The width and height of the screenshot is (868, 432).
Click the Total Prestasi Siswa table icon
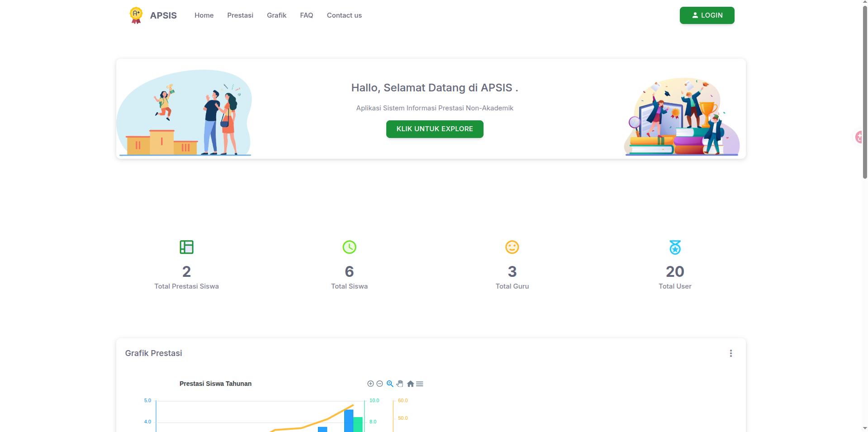(186, 247)
